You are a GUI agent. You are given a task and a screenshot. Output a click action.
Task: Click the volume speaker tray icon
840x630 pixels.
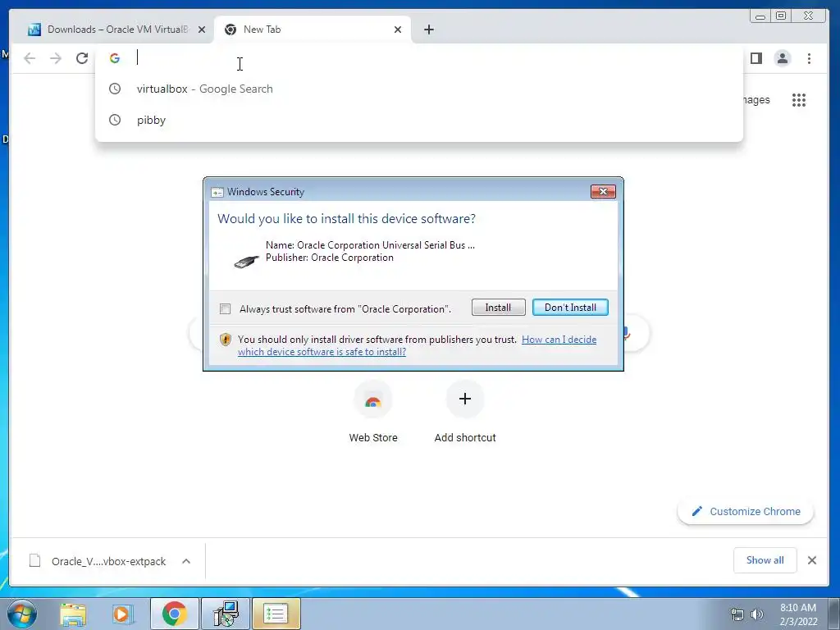[x=757, y=614]
